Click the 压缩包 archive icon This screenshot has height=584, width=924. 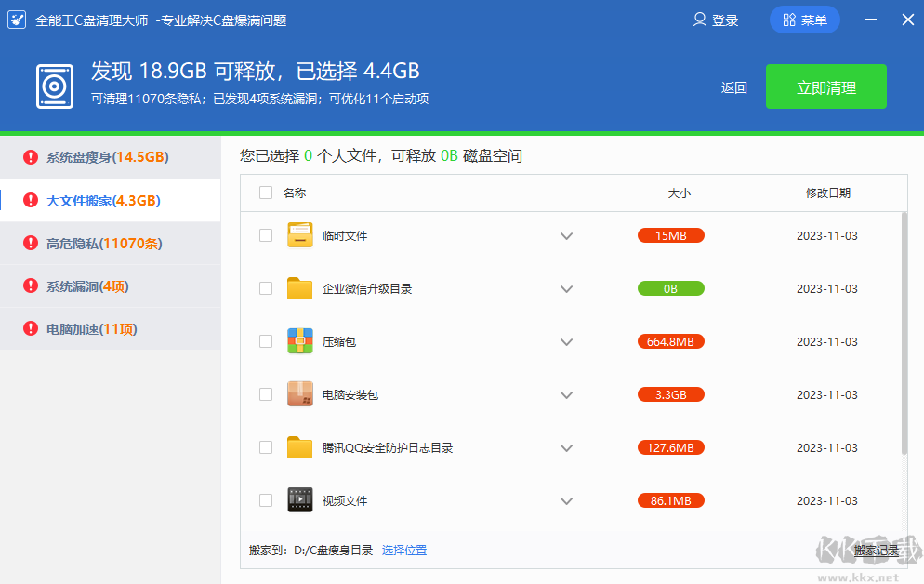pyautogui.click(x=299, y=341)
